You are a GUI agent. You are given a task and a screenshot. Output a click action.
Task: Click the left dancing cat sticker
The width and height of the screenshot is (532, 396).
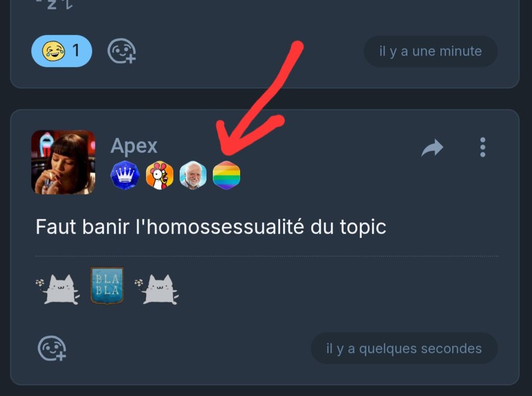(57, 289)
